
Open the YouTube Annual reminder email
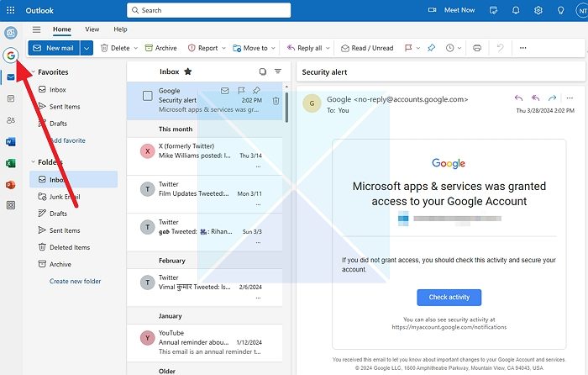[x=204, y=342]
